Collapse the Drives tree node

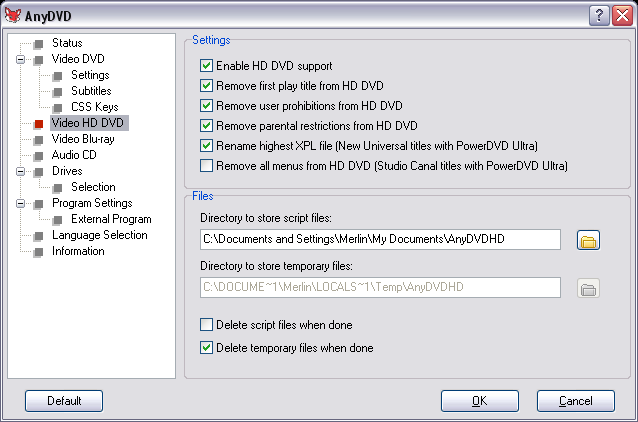pos(20,171)
